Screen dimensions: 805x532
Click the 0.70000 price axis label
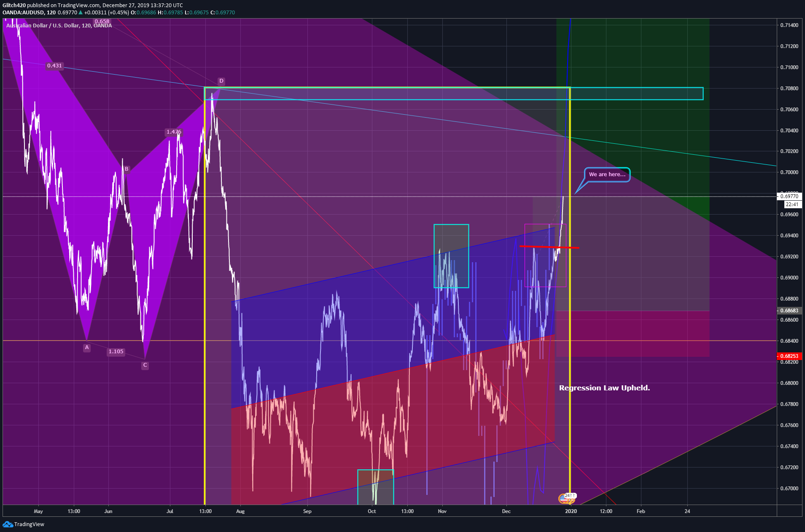coord(789,172)
